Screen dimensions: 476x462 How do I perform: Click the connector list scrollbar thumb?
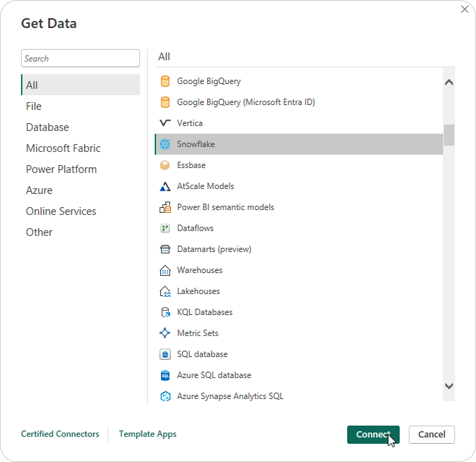pyautogui.click(x=449, y=134)
